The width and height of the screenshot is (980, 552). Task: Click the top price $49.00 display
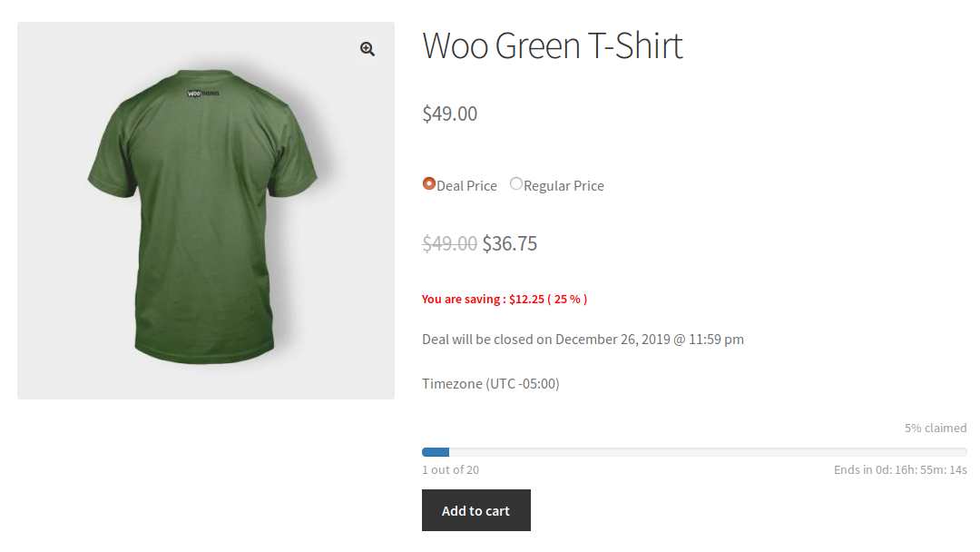pyautogui.click(x=449, y=113)
